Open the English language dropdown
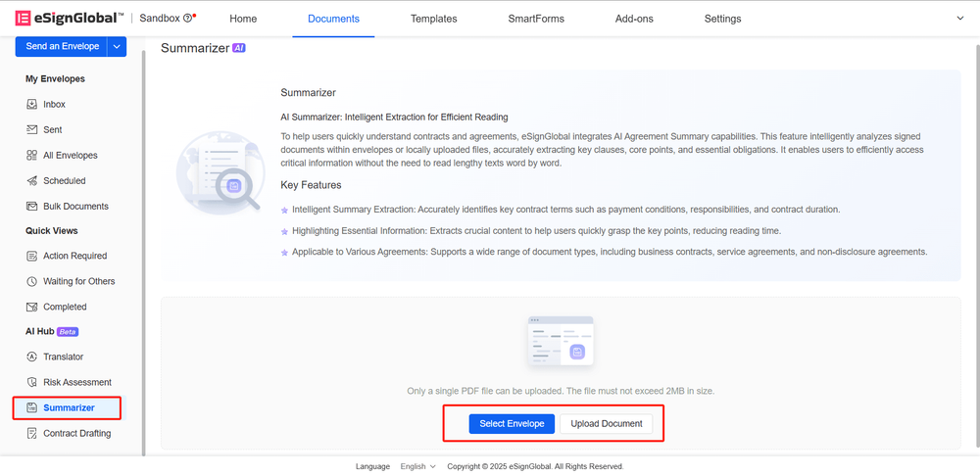980x476 pixels. 418,466
